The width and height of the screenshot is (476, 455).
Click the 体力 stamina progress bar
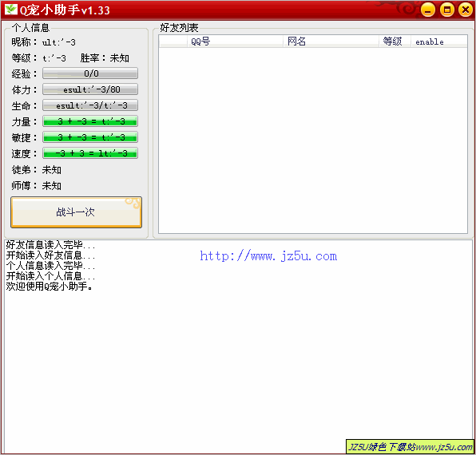coord(90,89)
